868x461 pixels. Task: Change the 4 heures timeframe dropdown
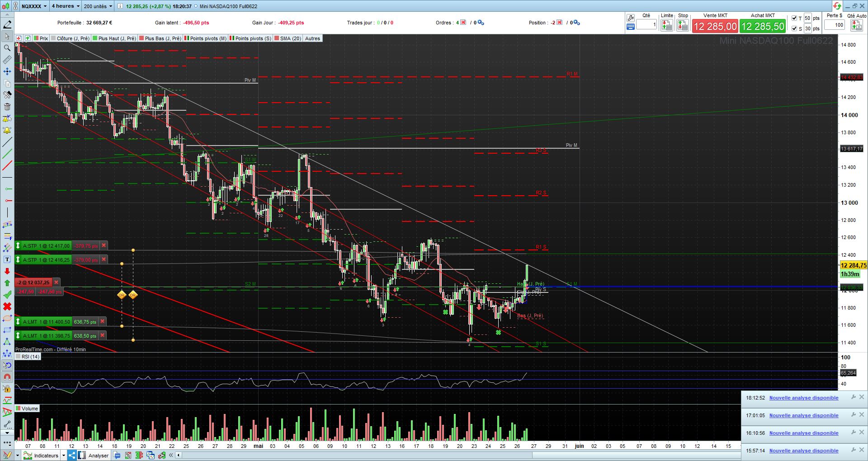66,6
